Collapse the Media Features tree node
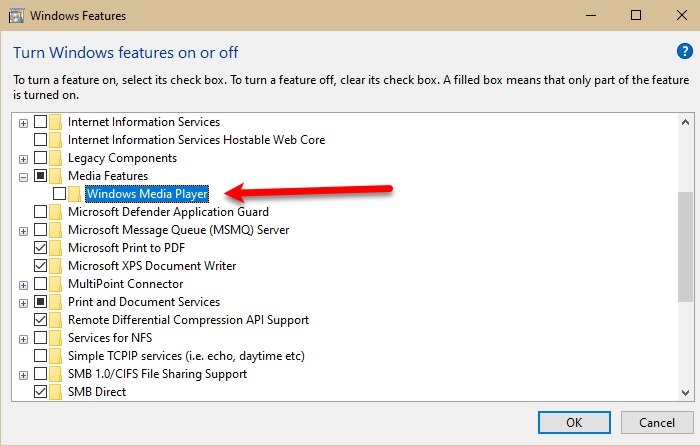Image resolution: width=700 pixels, height=446 pixels. [x=23, y=176]
